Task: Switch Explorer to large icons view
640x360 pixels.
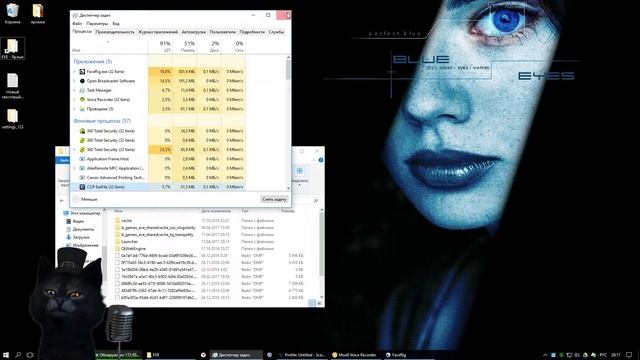Action: (x=320, y=303)
